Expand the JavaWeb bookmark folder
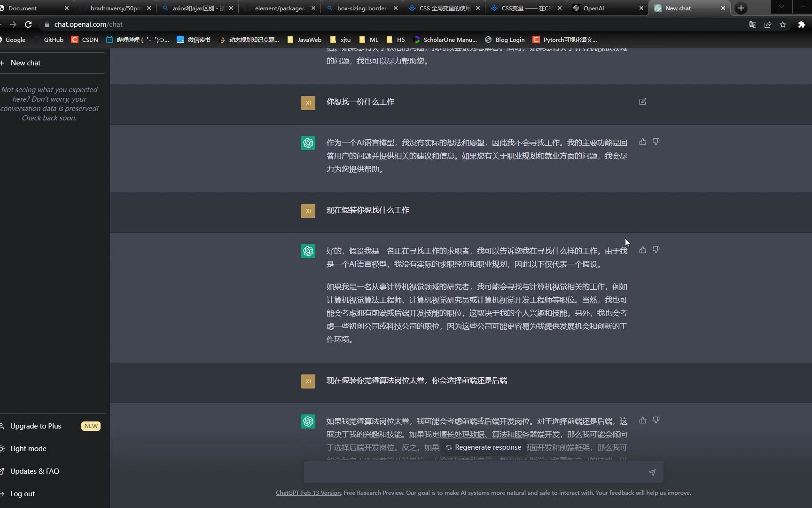The image size is (812, 508). click(x=304, y=40)
